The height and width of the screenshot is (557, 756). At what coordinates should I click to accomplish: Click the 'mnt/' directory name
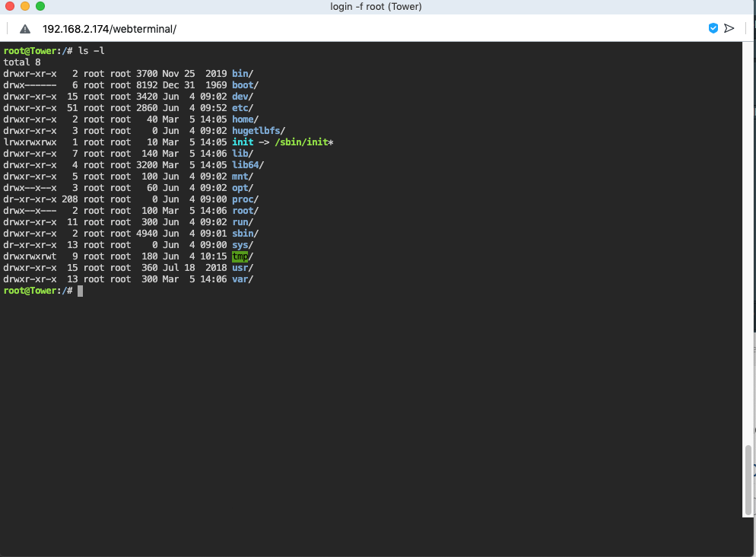click(x=243, y=177)
